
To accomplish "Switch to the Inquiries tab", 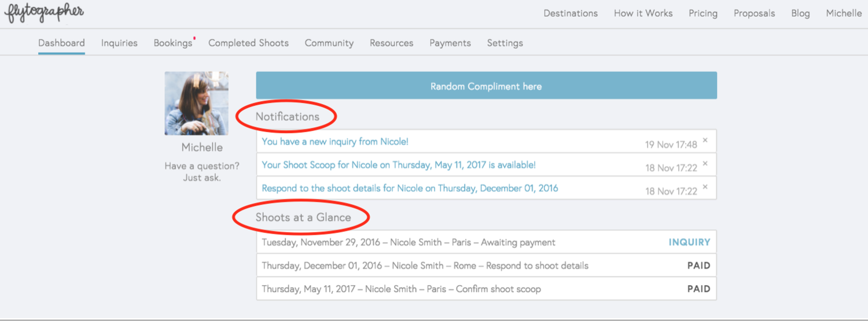I will [x=119, y=43].
